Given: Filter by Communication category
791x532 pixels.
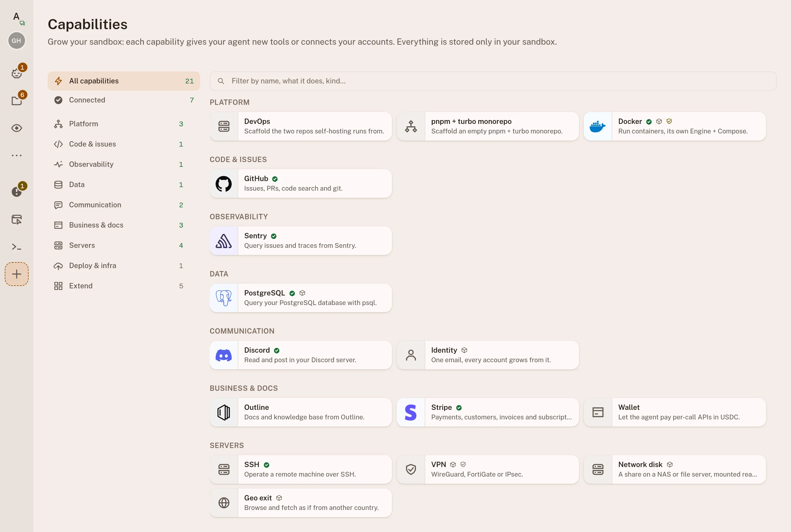Looking at the screenshot, I should (124, 205).
